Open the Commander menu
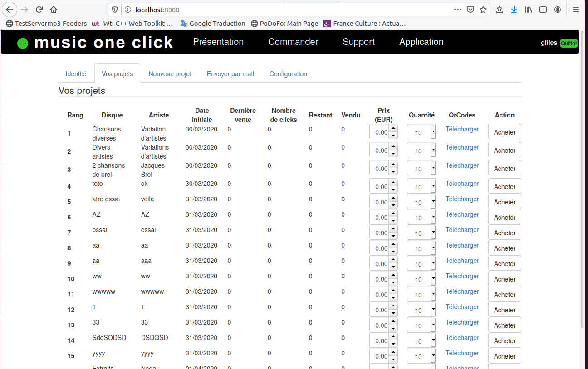Image resolution: width=588 pixels, height=369 pixels. click(x=293, y=42)
